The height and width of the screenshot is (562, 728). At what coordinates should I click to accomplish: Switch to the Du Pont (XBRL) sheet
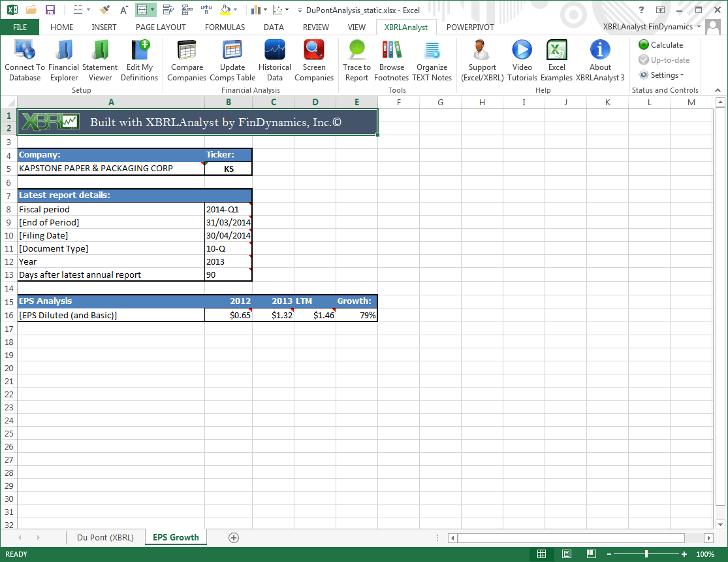coord(105,537)
